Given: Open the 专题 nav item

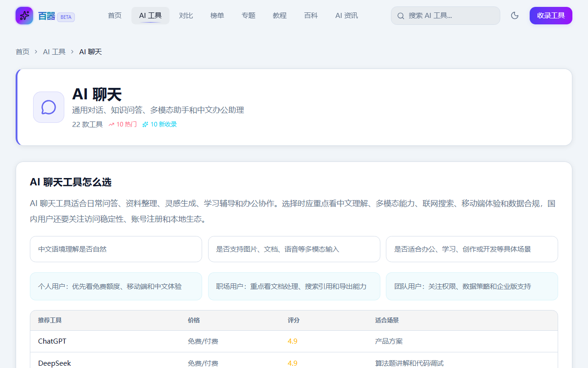Looking at the screenshot, I should (249, 16).
